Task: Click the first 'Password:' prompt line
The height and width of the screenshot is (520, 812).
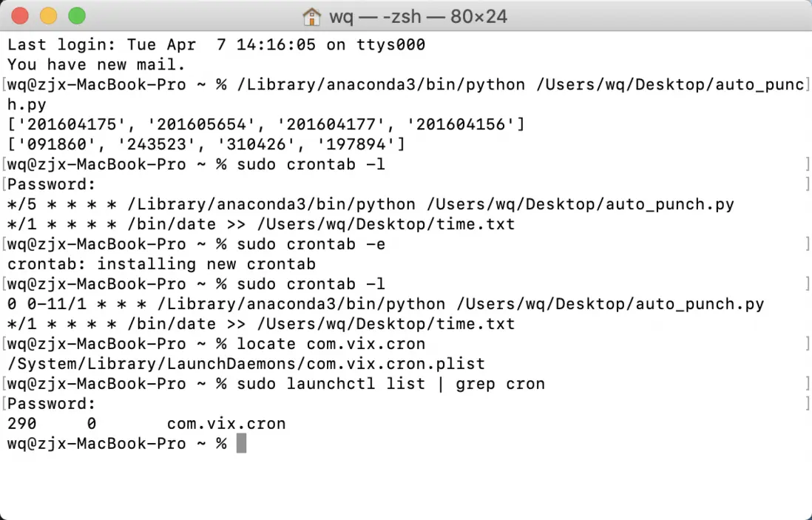Action: [x=52, y=184]
